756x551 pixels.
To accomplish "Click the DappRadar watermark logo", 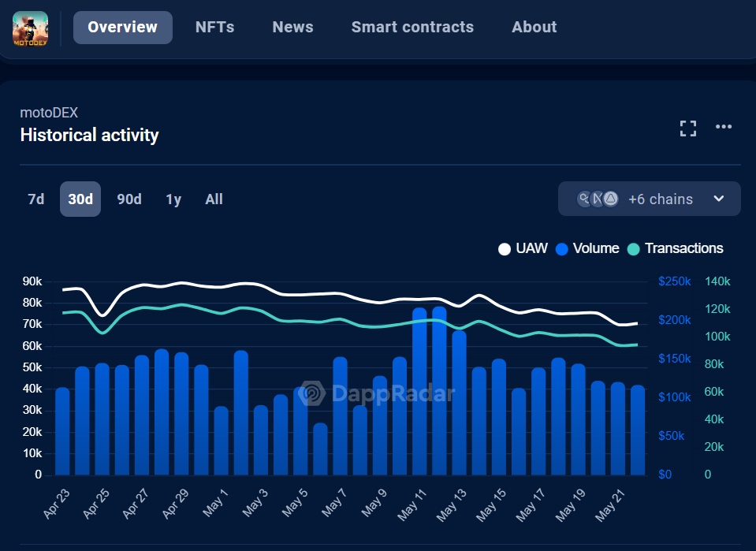I will [312, 393].
